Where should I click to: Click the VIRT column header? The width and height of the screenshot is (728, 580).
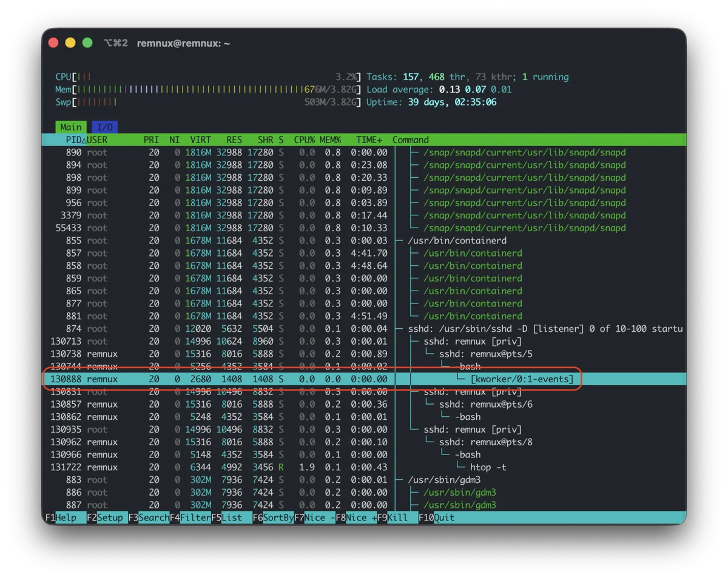[x=200, y=140]
